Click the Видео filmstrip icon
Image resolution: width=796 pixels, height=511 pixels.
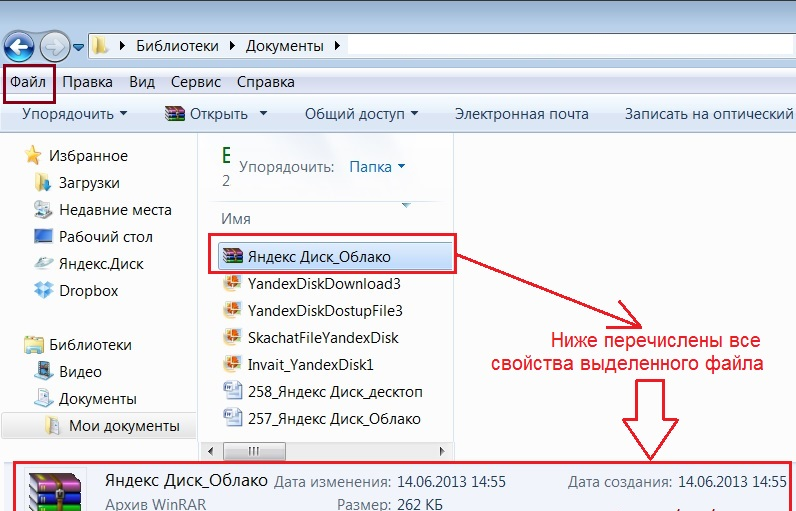pyautogui.click(x=44, y=370)
